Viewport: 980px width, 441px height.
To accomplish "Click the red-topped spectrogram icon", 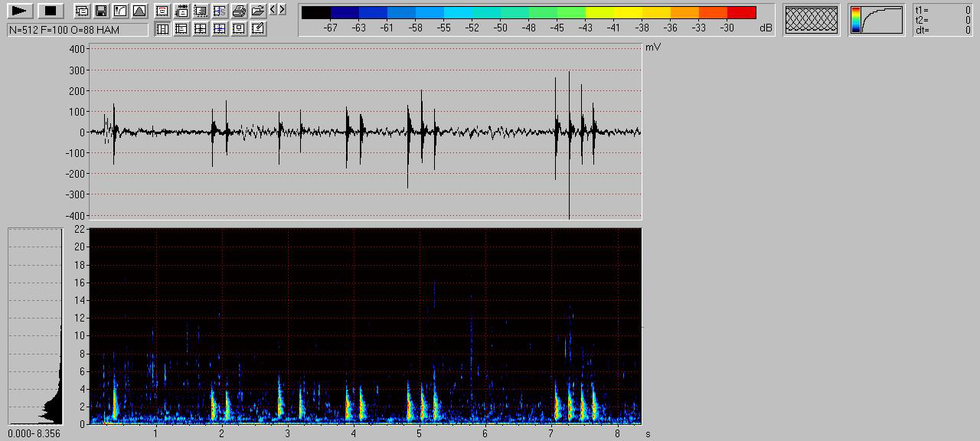I will (x=162, y=11).
